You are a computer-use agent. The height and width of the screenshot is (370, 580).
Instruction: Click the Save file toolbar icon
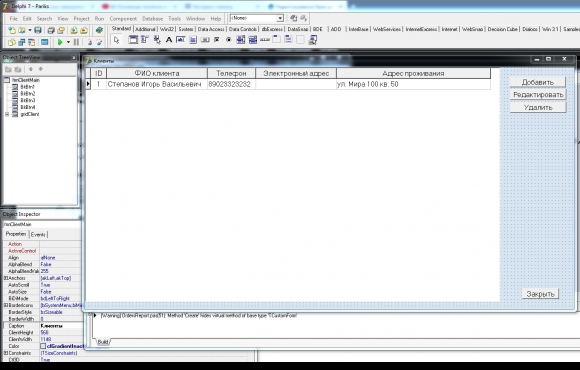pyautogui.click(x=38, y=30)
